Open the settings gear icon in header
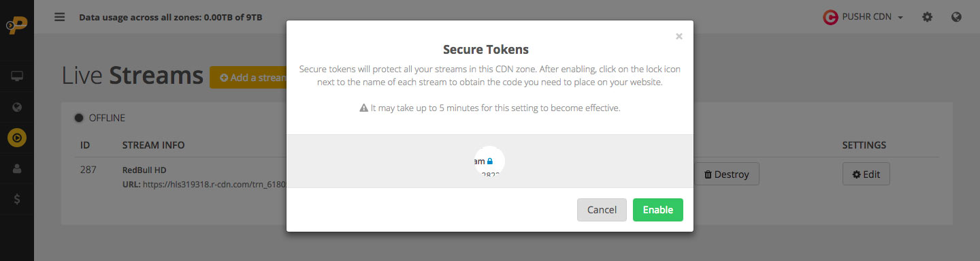 (x=927, y=17)
